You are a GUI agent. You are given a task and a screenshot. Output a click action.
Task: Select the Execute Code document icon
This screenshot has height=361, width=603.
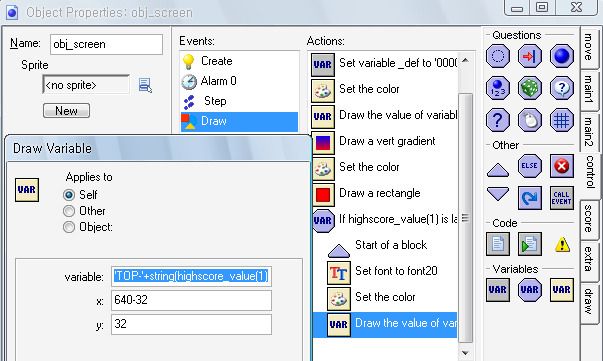[498, 244]
